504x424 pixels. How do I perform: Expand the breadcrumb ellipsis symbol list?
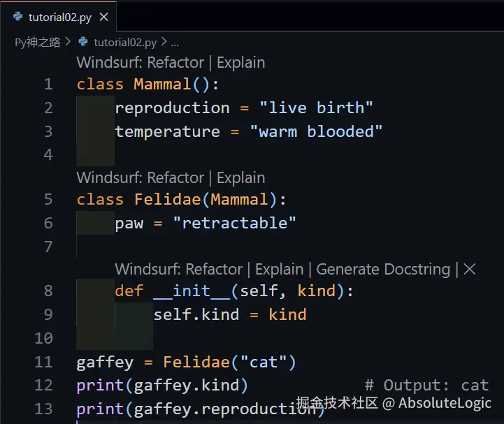click(175, 44)
